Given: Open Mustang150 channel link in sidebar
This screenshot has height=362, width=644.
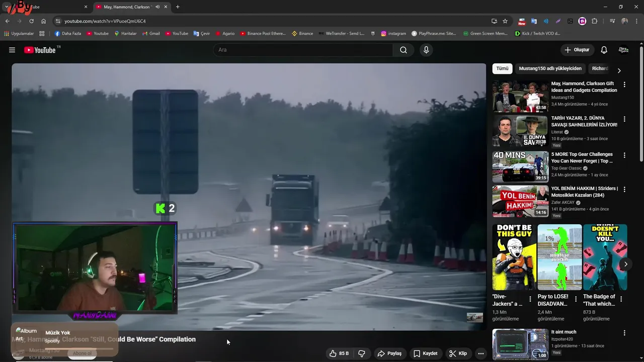Looking at the screenshot, I should click(562, 98).
